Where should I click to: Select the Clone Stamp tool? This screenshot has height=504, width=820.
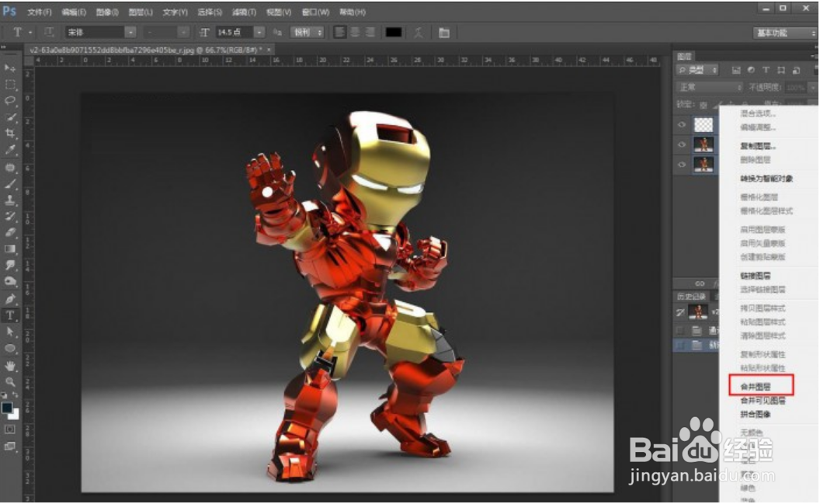point(10,200)
